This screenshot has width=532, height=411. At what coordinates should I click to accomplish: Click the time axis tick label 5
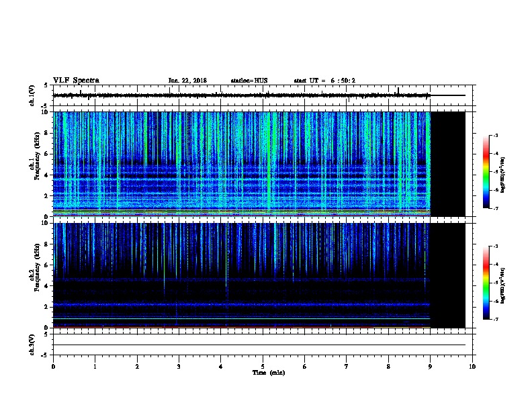(263, 366)
